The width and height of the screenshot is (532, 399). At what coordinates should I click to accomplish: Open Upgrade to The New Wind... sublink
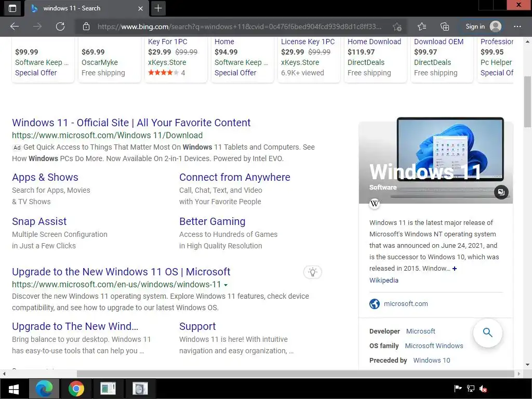[75, 326]
